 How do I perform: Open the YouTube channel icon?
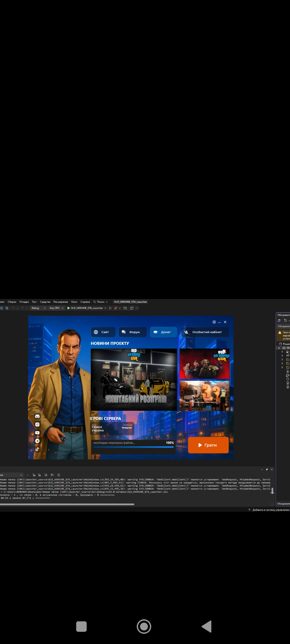click(37, 433)
